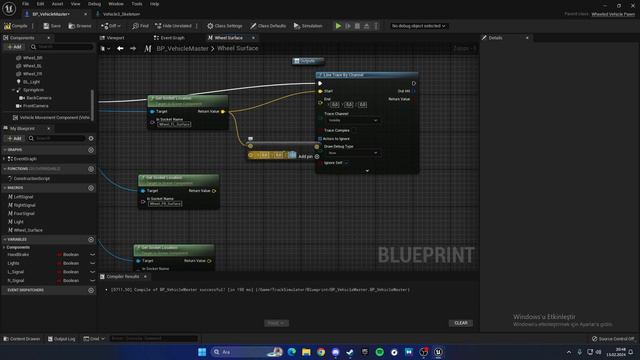Add new macro via plus icon

click(91, 188)
